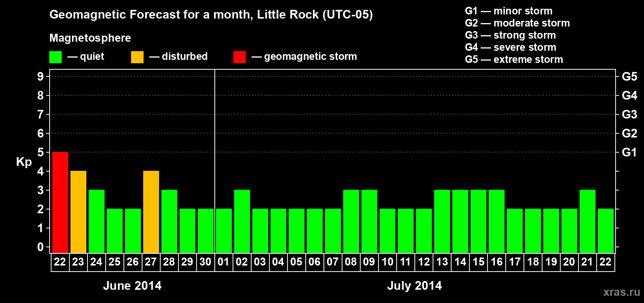
Task: Click the 'G1' right axis label
Action: point(630,152)
